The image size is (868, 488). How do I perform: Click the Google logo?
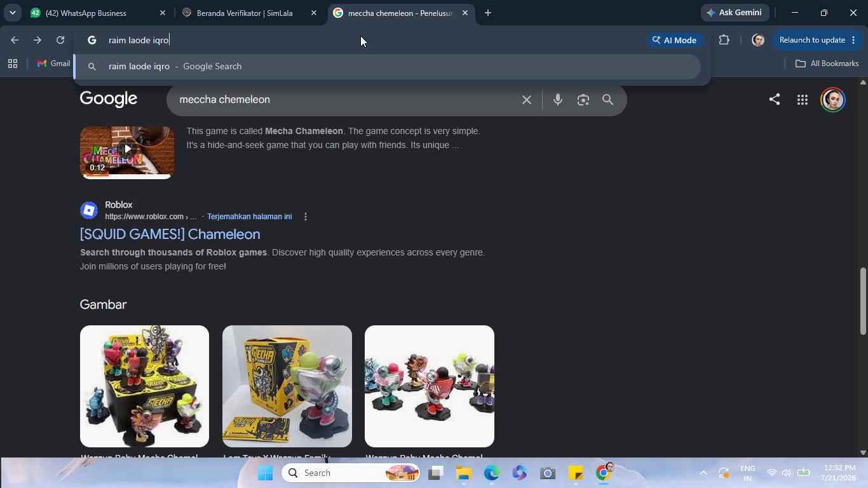pos(109,99)
